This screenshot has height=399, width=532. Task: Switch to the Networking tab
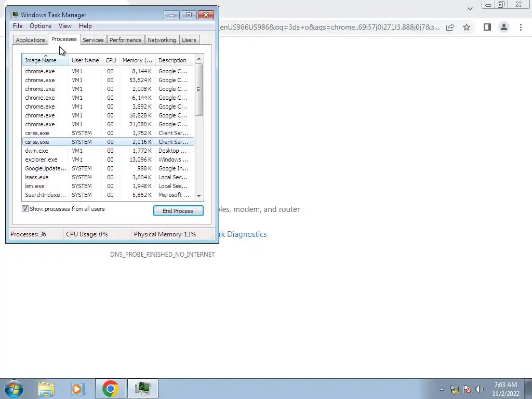162,40
